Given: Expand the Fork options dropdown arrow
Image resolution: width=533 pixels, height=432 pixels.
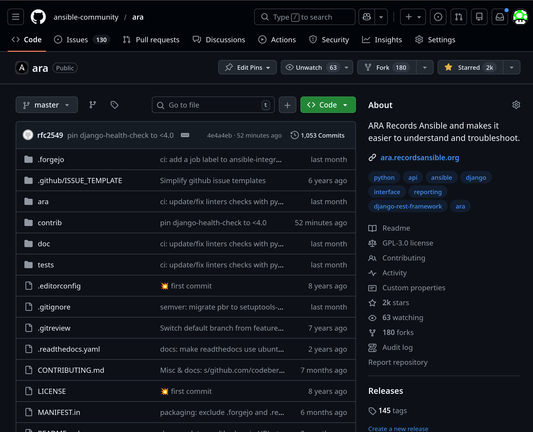Looking at the screenshot, I should [425, 68].
